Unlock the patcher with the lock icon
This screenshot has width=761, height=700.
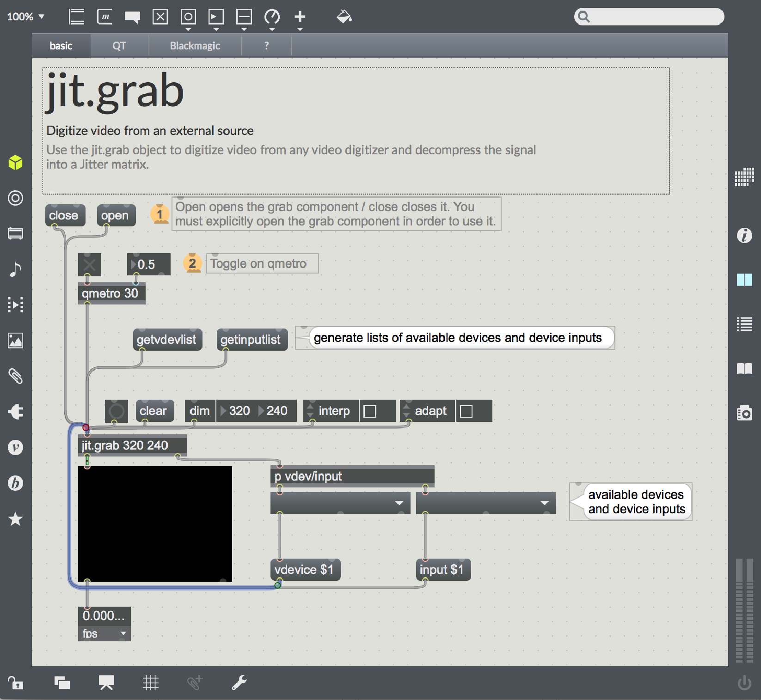[15, 682]
